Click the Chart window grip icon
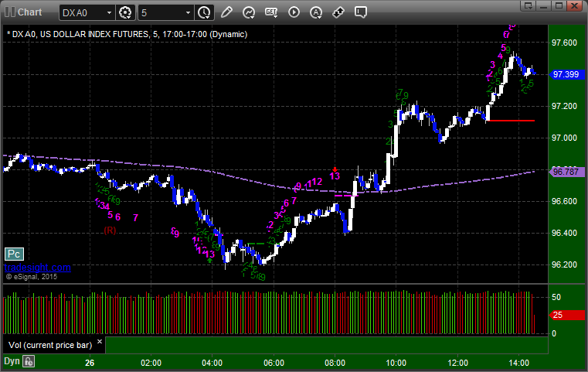588x372 pixels. (x=10, y=12)
